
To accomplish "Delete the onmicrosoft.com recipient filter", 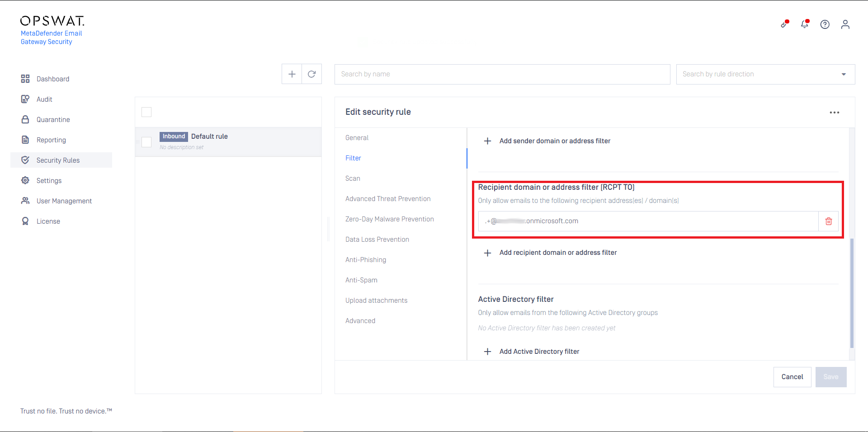I will tap(828, 221).
